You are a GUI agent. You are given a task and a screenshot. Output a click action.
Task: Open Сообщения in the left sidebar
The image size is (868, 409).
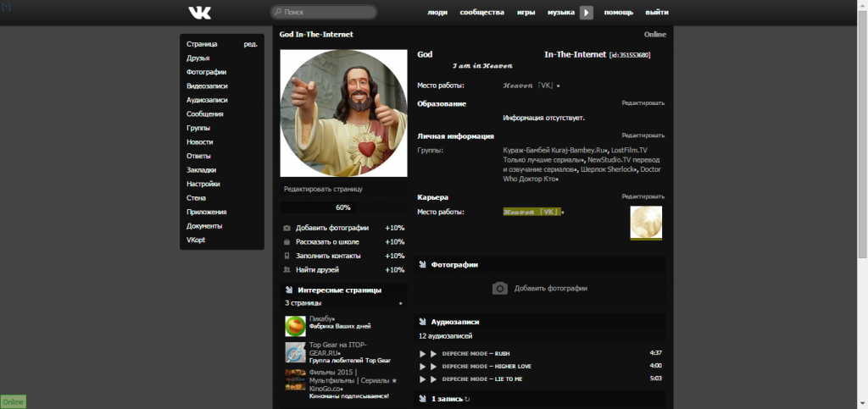point(205,113)
